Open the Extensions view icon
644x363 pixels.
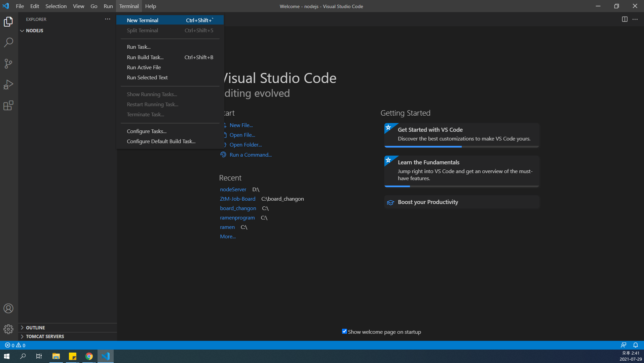8,106
